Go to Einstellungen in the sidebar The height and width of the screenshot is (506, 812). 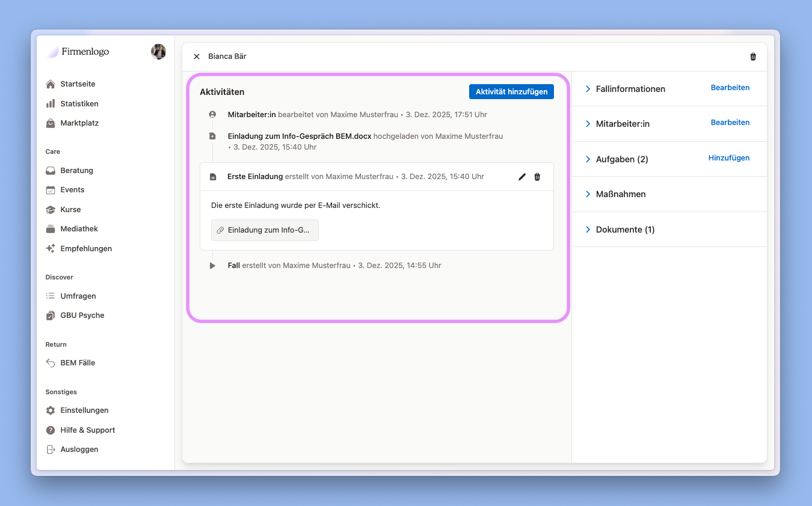[x=84, y=410]
